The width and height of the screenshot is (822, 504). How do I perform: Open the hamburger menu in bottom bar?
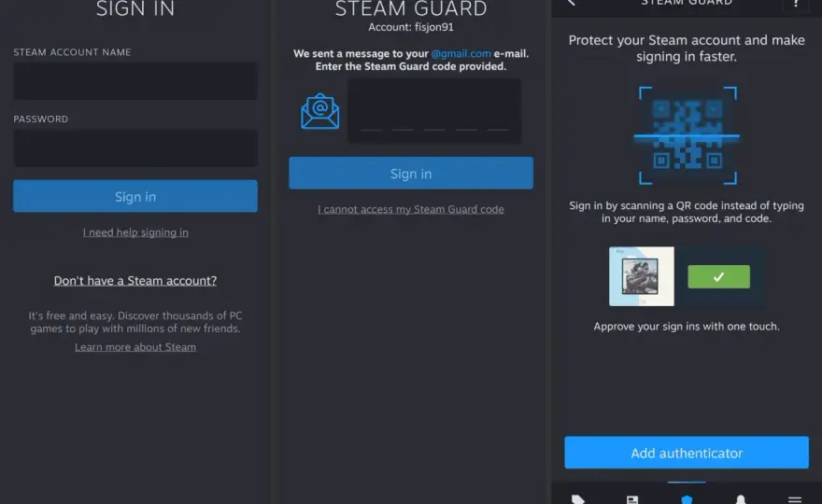795,499
